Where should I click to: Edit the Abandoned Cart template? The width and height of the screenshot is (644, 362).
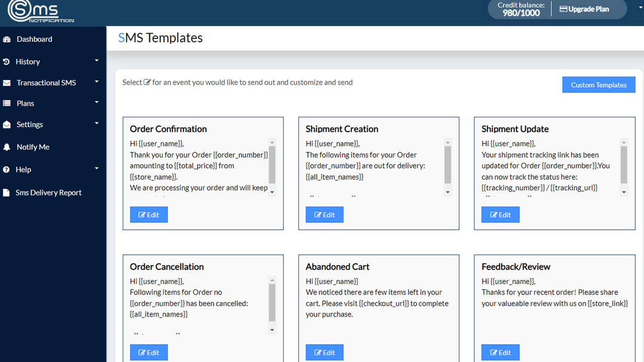click(325, 352)
